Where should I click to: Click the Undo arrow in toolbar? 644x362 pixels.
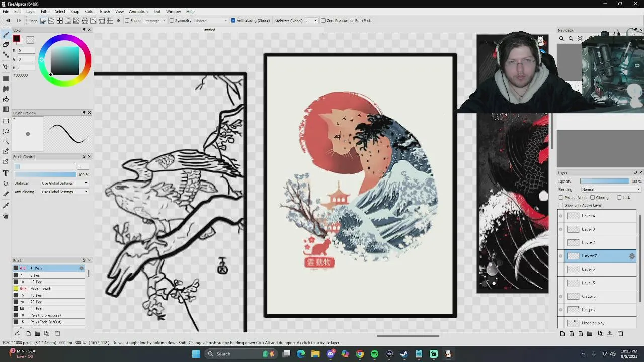click(x=8, y=21)
